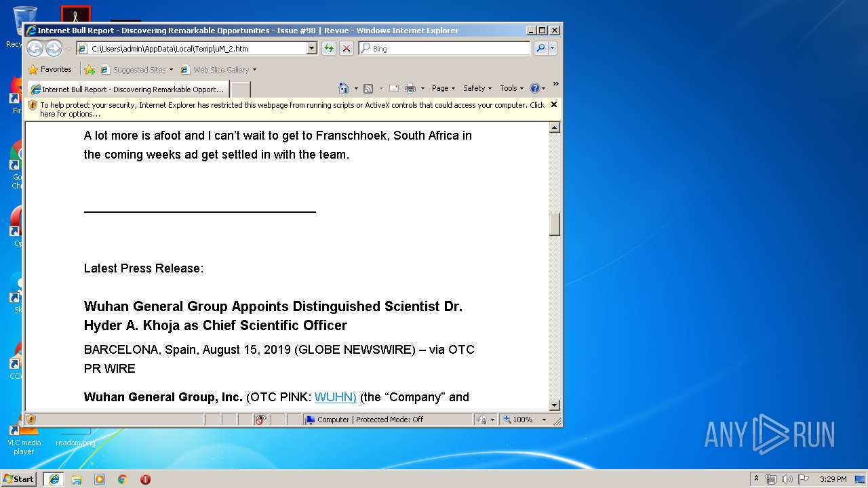Open the Favorites star button
The height and width of the screenshot is (488, 868).
pos(50,69)
